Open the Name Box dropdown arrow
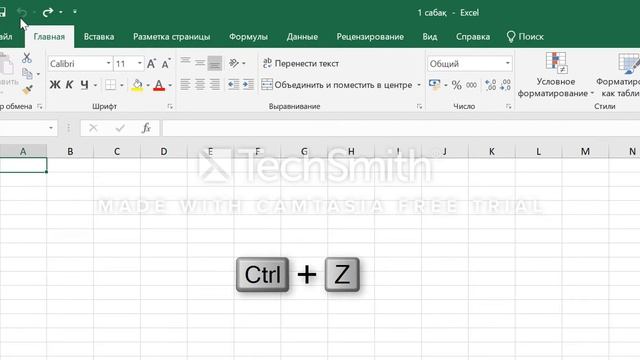 [x=51, y=128]
